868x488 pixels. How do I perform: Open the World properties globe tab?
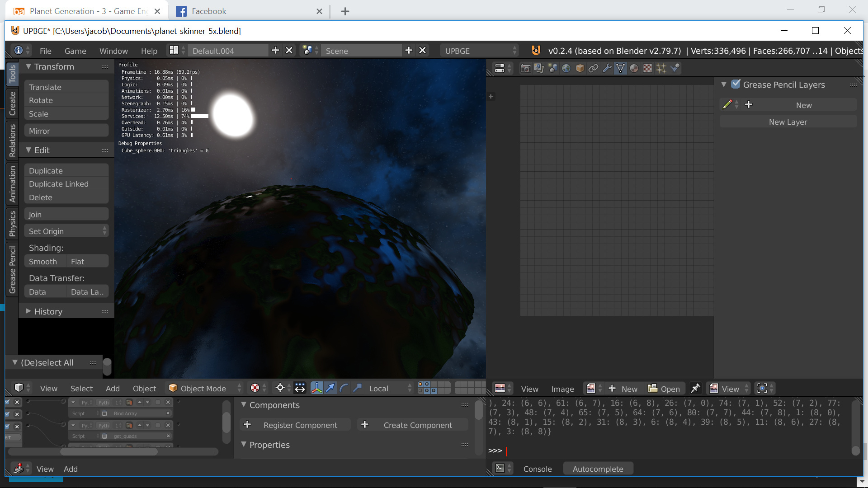click(x=566, y=68)
